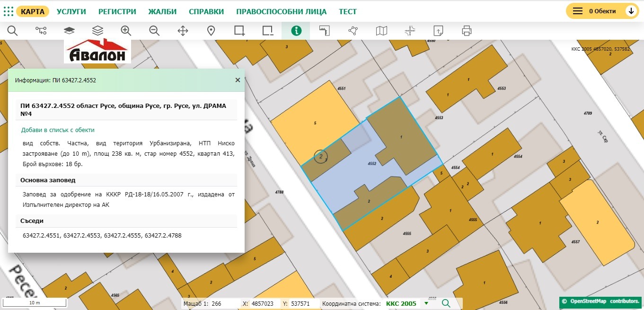The image size is (644, 310).
Task: Toggle the remove from selection rectangle tool
Action: (x=268, y=31)
